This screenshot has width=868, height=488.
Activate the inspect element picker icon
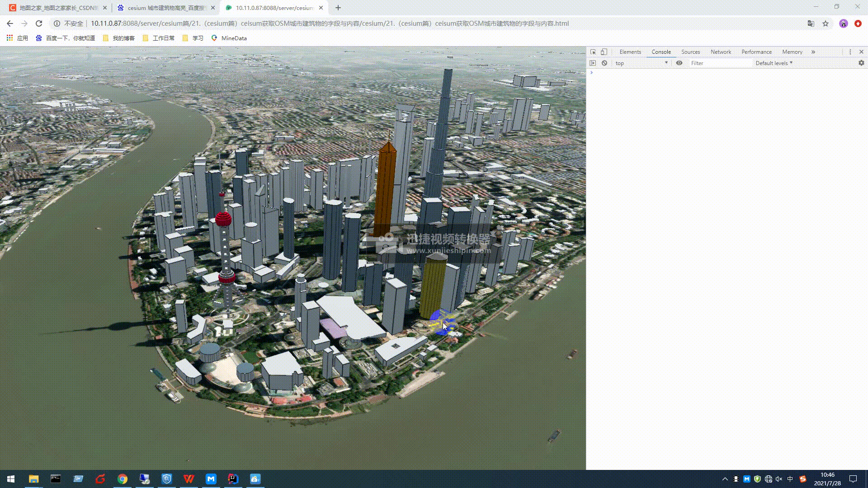593,52
